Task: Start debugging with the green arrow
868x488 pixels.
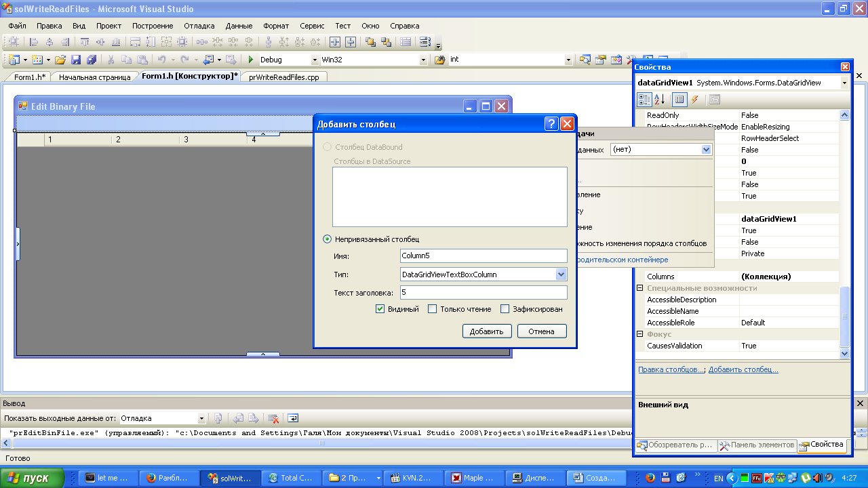Action: 251,60
